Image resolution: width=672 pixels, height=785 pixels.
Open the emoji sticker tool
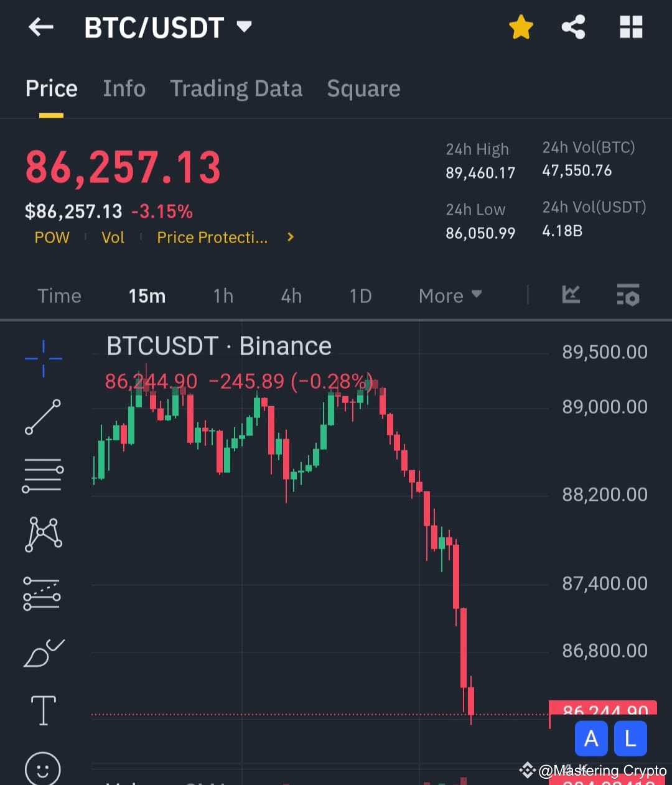coord(43,766)
